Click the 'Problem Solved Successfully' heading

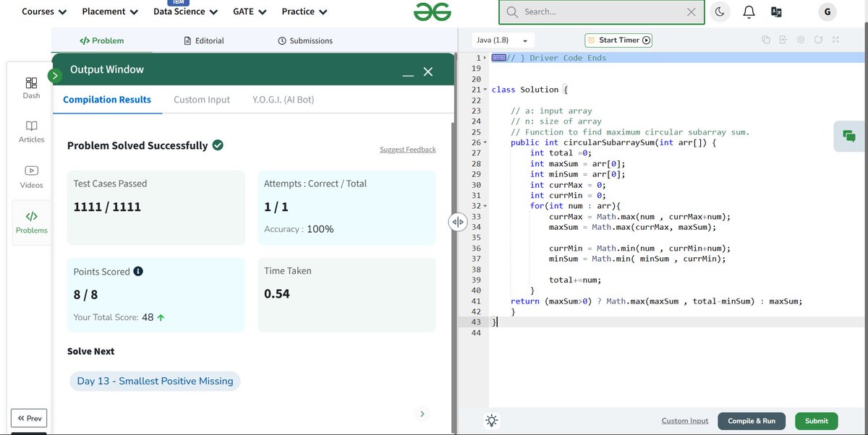tap(137, 145)
